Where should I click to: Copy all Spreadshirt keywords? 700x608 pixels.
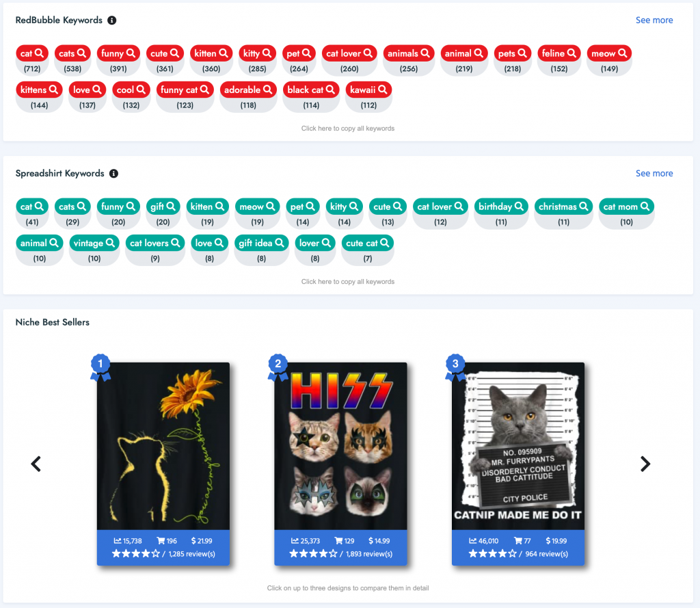coord(348,282)
